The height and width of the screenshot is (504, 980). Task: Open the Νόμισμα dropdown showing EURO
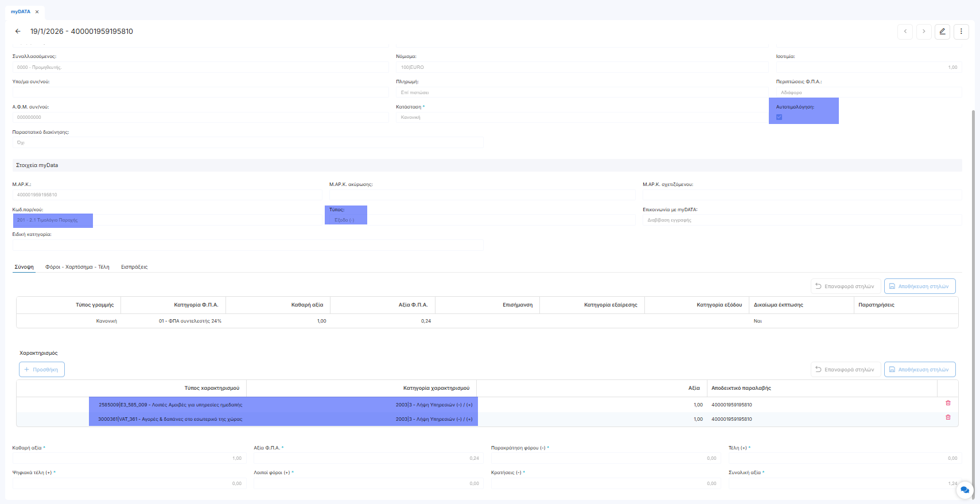[x=581, y=67]
